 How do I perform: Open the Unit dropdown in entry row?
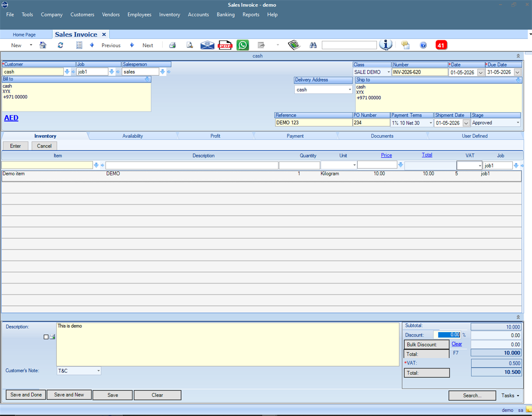(x=354, y=165)
